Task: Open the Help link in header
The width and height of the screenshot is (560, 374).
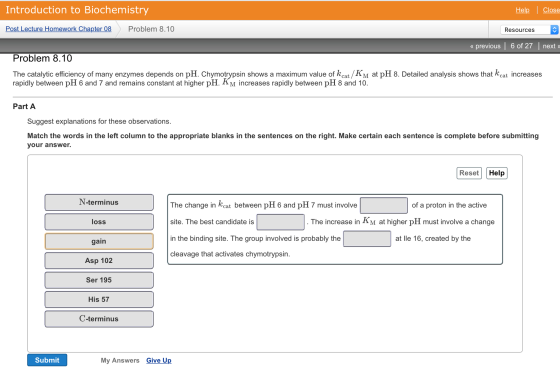Action: click(522, 10)
